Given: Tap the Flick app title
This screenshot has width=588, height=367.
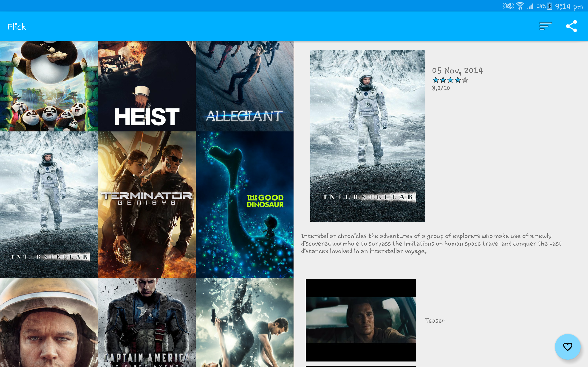Looking at the screenshot, I should tap(17, 27).
